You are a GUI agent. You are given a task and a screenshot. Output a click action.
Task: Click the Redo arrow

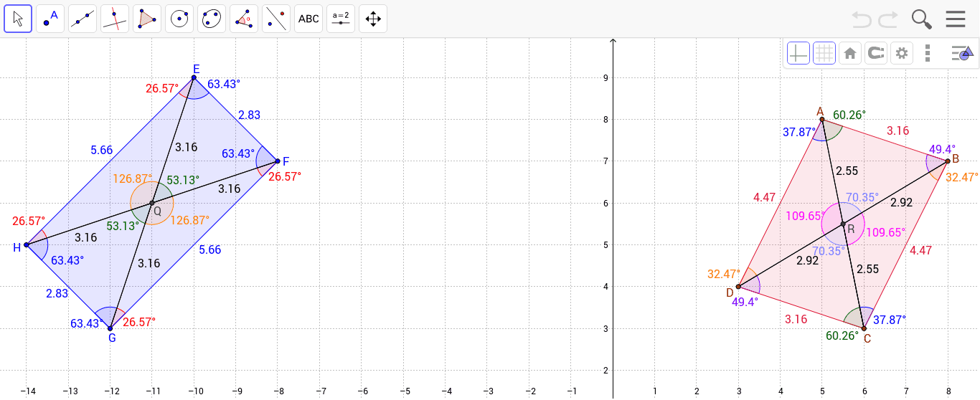click(888, 19)
